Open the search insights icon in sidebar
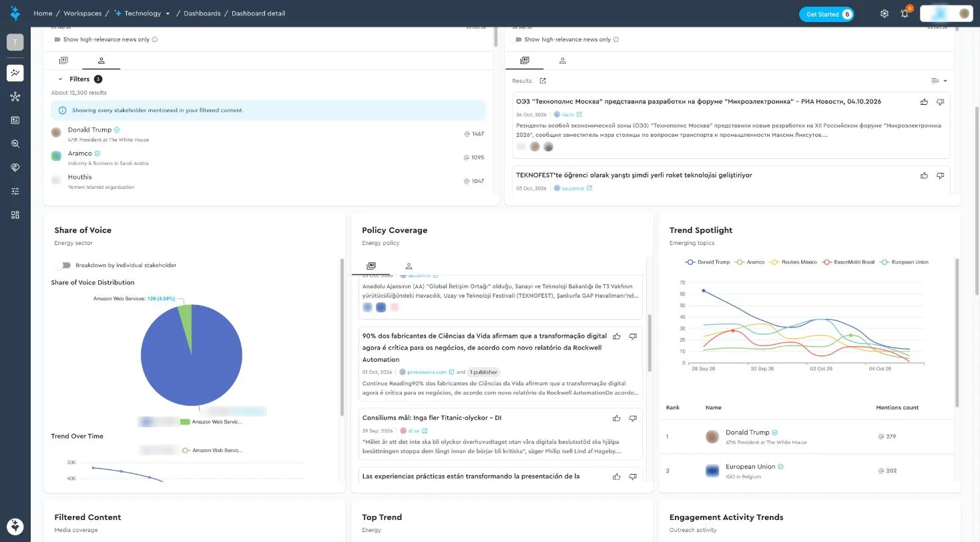The height and width of the screenshot is (542, 980). 15,144
